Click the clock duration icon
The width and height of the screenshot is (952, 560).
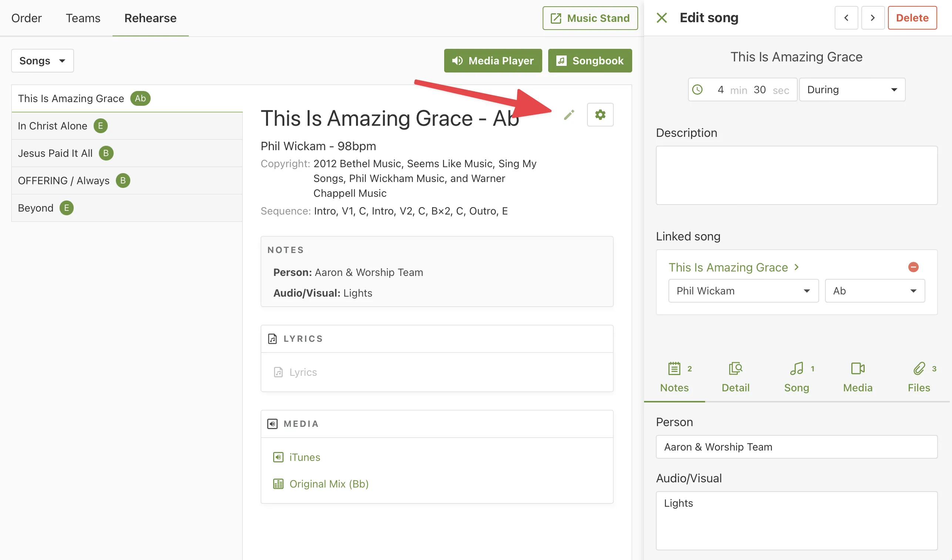tap(697, 90)
